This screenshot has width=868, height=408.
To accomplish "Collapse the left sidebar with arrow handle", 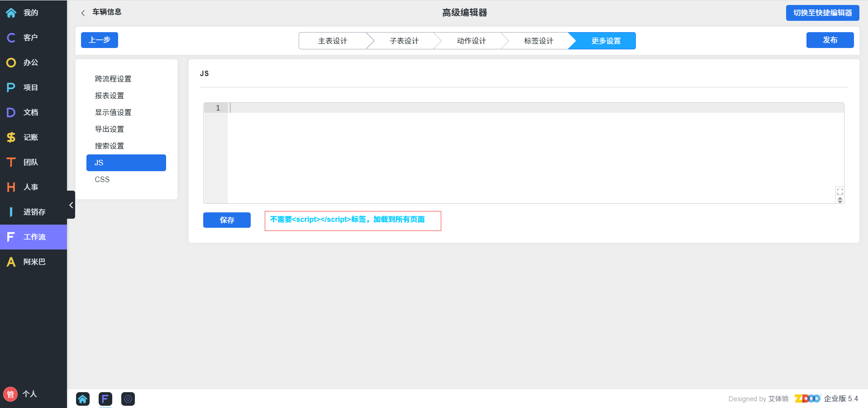I will (x=71, y=205).
